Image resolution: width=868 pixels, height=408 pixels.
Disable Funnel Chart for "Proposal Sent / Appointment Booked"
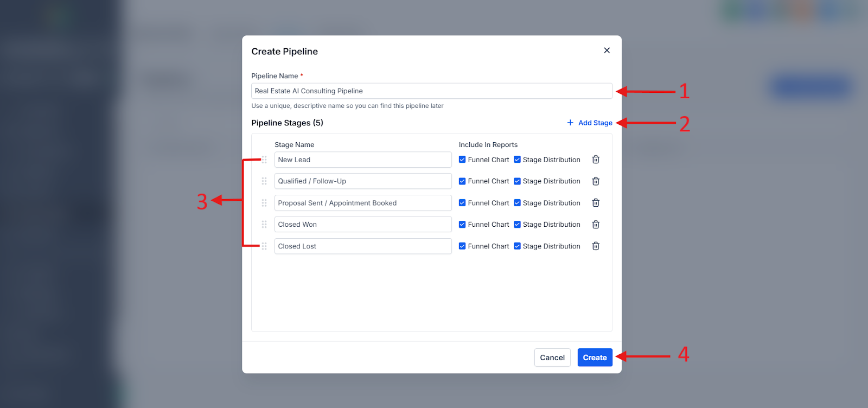point(462,202)
